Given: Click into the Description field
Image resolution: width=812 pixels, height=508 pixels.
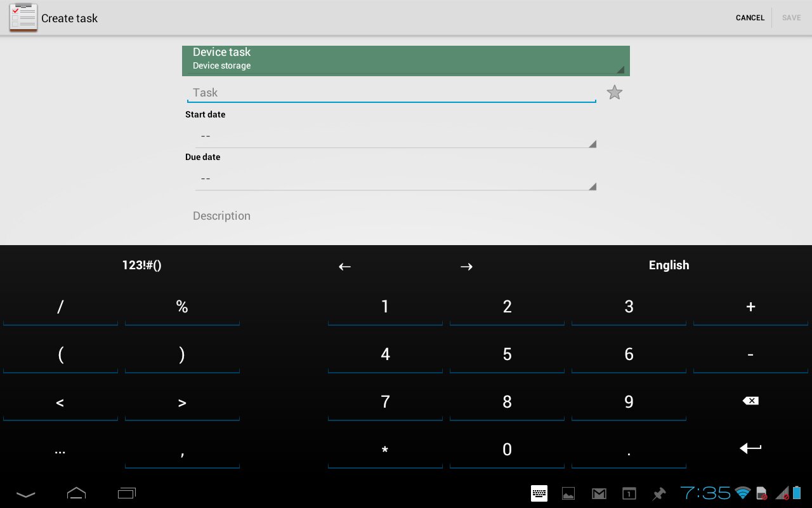Looking at the screenshot, I should 391,216.
